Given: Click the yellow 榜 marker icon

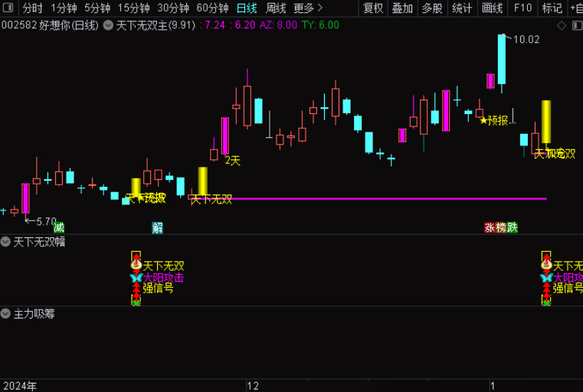Looking at the screenshot, I should pos(501,227).
